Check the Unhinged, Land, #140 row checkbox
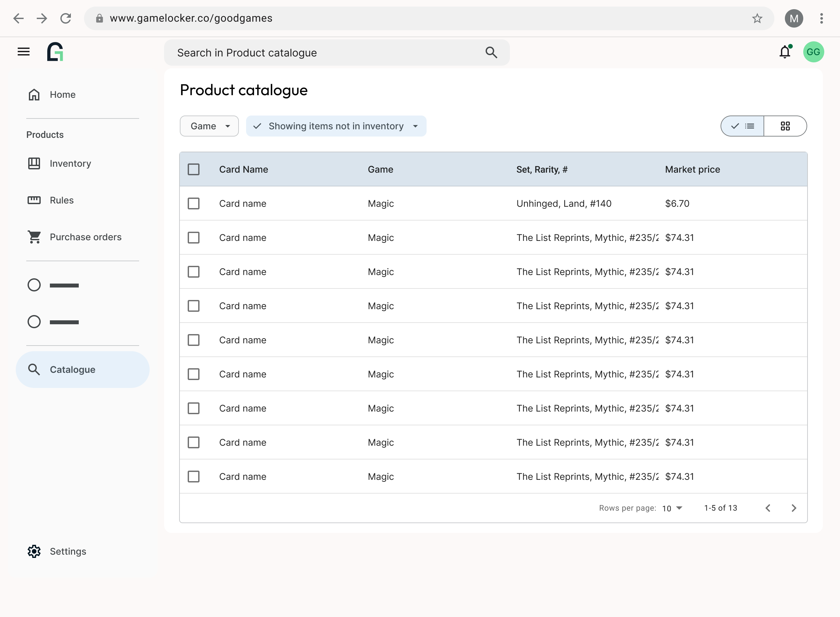 [x=193, y=203]
